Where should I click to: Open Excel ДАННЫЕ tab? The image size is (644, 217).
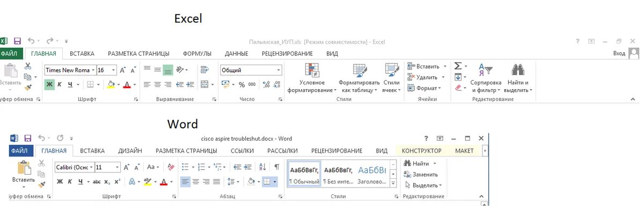pos(236,54)
